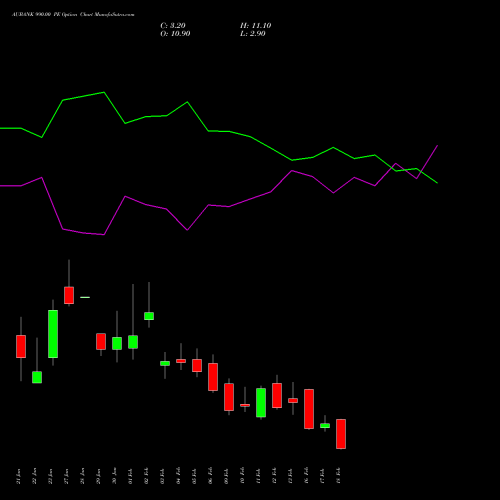Select the green candlestick for 01 Feb
Viewport: 500px width, 500px height.
133,342
